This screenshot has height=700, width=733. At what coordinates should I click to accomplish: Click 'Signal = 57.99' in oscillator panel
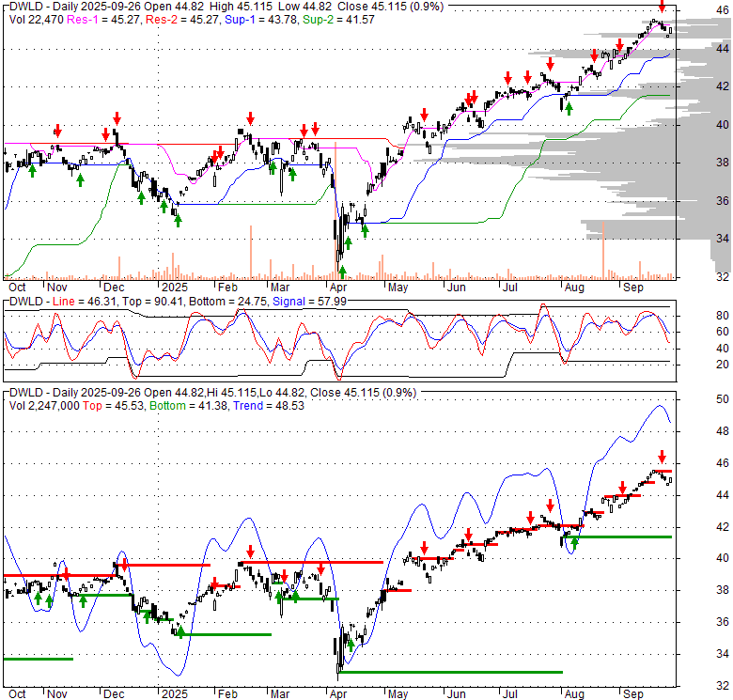[310, 302]
